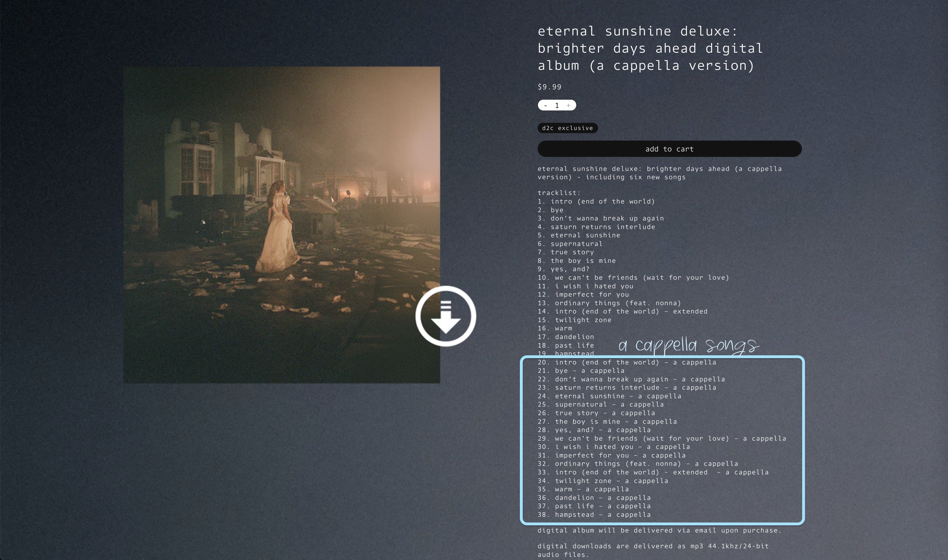Click track 13 ordinary things (feat. nonna)
Screen dimensions: 948x560
click(x=609, y=303)
